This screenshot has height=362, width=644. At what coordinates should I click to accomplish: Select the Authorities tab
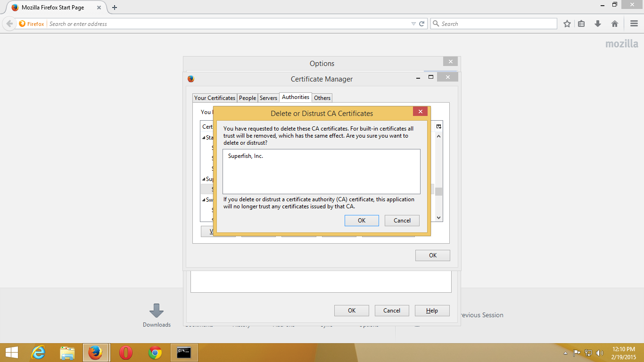[296, 97]
